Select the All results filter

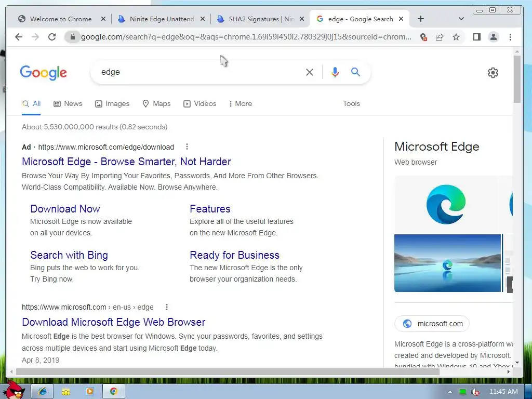point(31,104)
